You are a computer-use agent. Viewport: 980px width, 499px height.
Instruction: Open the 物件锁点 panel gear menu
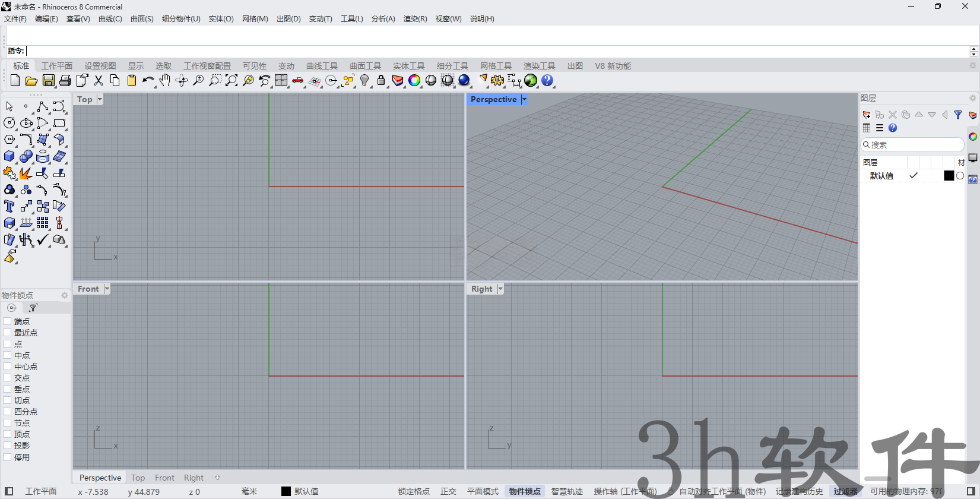[x=65, y=295]
